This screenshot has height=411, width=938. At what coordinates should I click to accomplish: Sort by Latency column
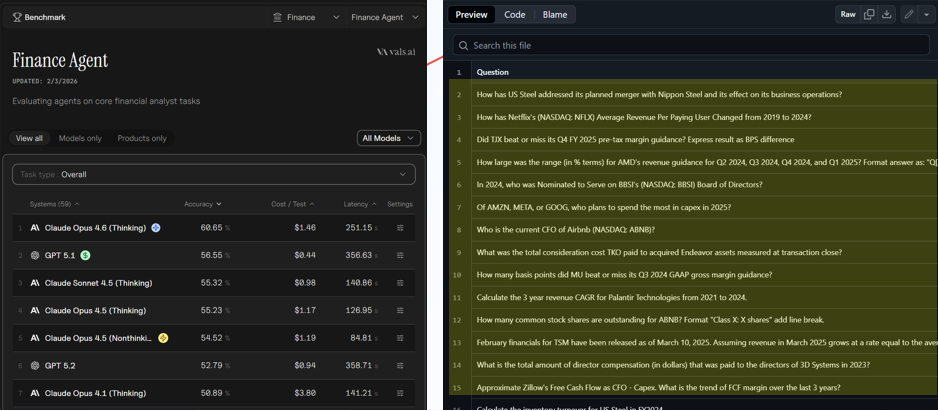point(360,204)
